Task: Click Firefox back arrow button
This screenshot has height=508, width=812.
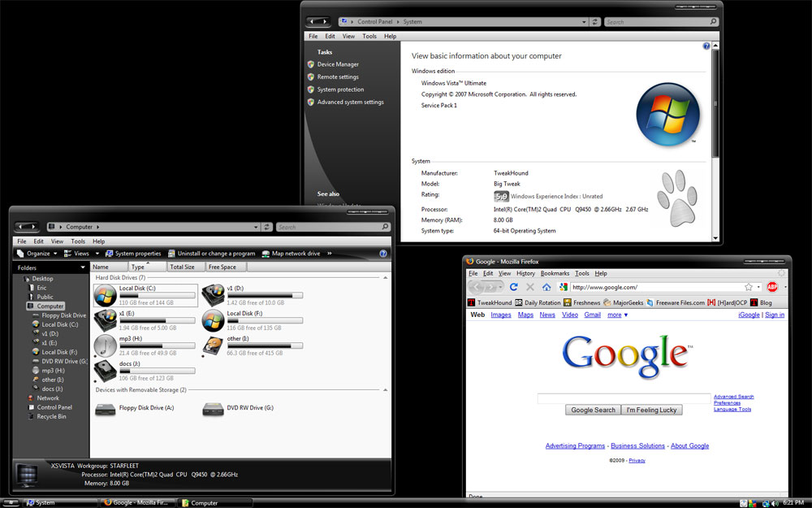Action: click(476, 287)
